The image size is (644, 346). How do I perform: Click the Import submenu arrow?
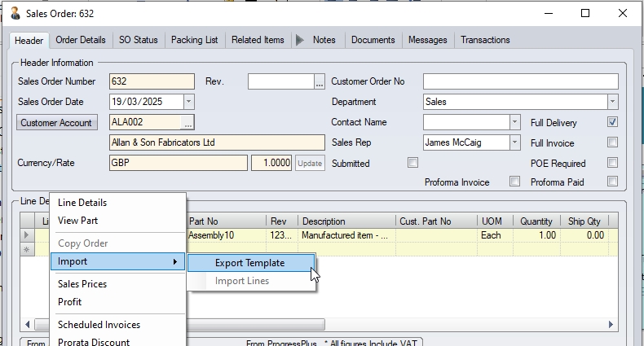(174, 261)
